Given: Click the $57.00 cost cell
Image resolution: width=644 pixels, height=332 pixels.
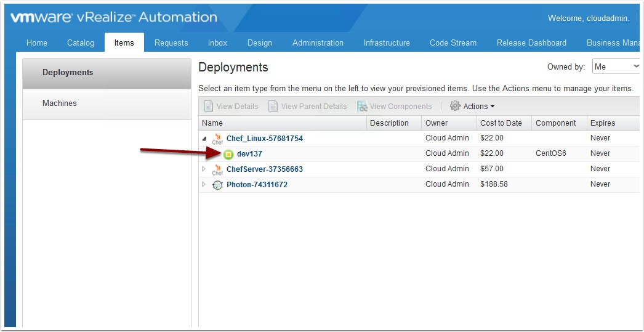Looking at the screenshot, I should 492,169.
